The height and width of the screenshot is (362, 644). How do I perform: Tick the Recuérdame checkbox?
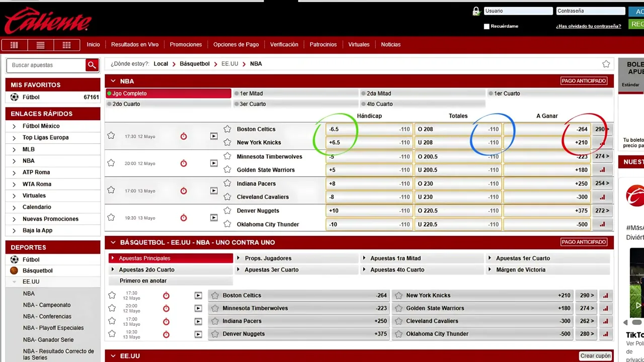[x=487, y=27]
